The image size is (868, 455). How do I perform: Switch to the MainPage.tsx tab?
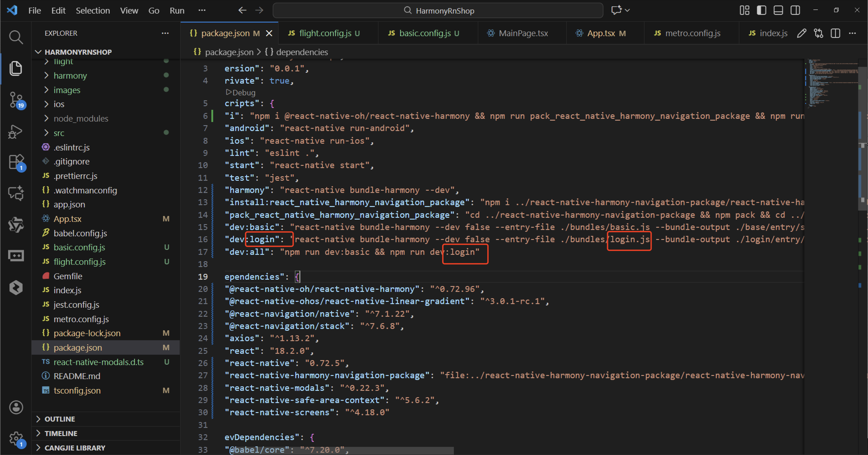point(522,33)
